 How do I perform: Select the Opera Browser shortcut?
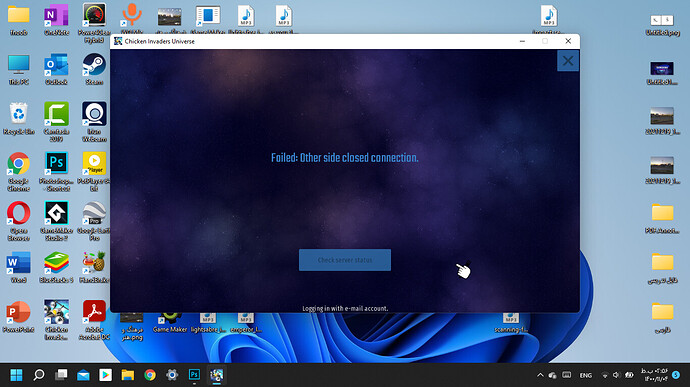(18, 221)
